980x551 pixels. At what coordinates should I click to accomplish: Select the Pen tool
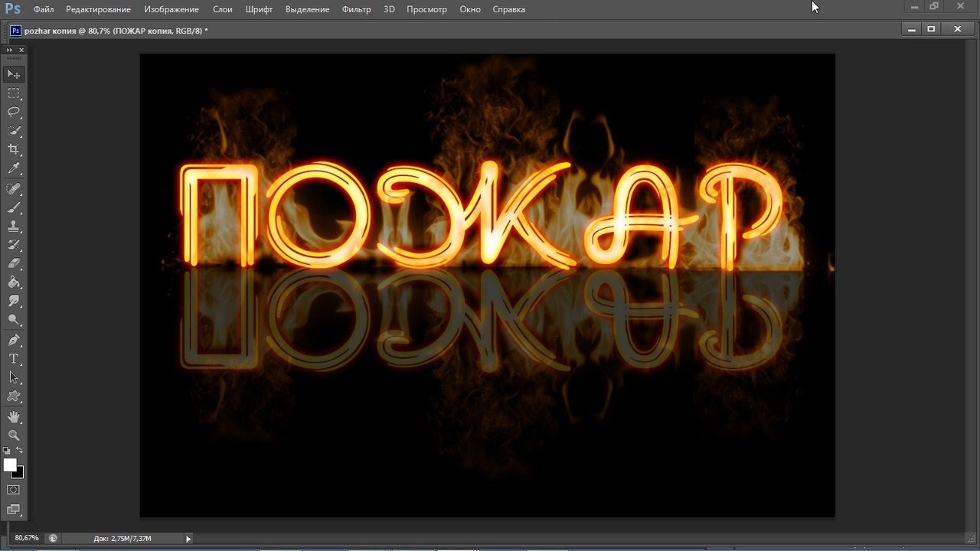[x=14, y=340]
